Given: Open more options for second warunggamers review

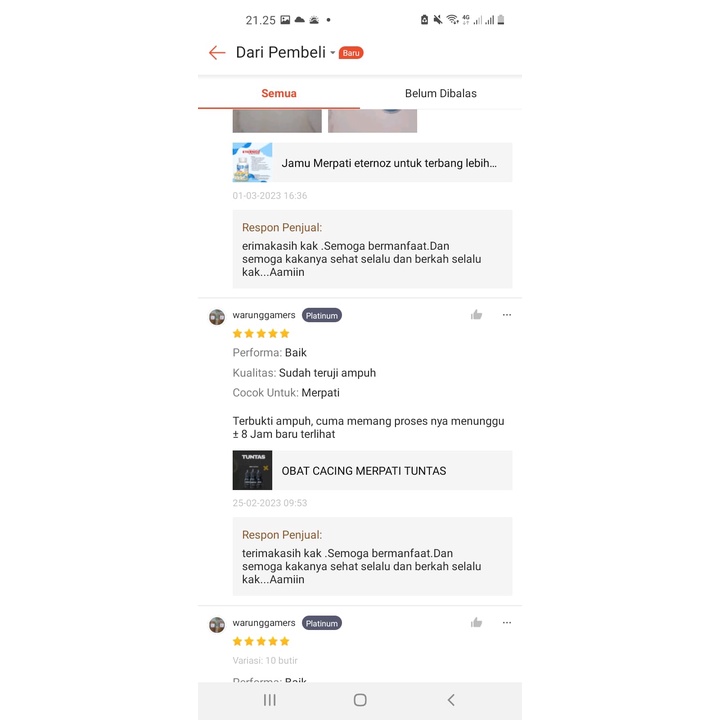Looking at the screenshot, I should [507, 623].
